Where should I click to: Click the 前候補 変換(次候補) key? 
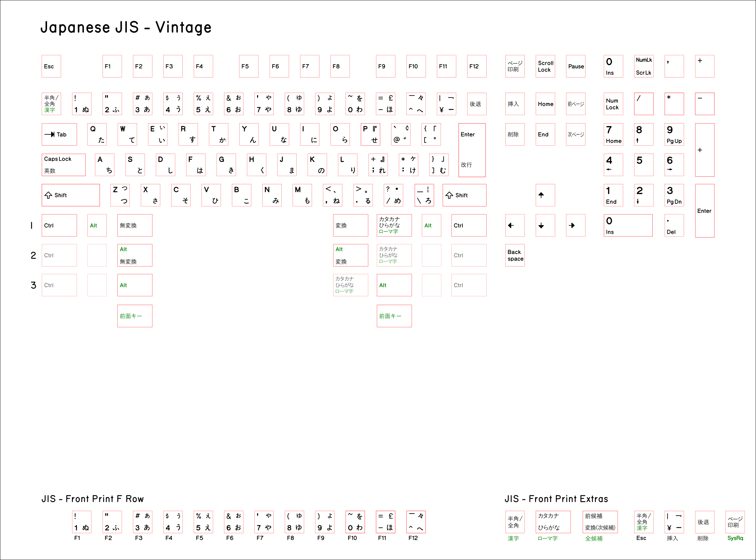click(600, 522)
